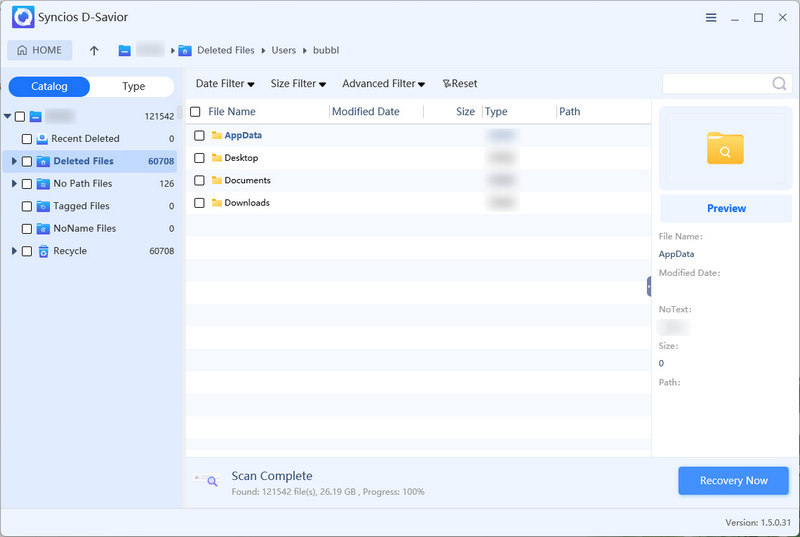Click the Tagged Files folder icon
Viewport: 800px width, 537px height.
tap(43, 206)
